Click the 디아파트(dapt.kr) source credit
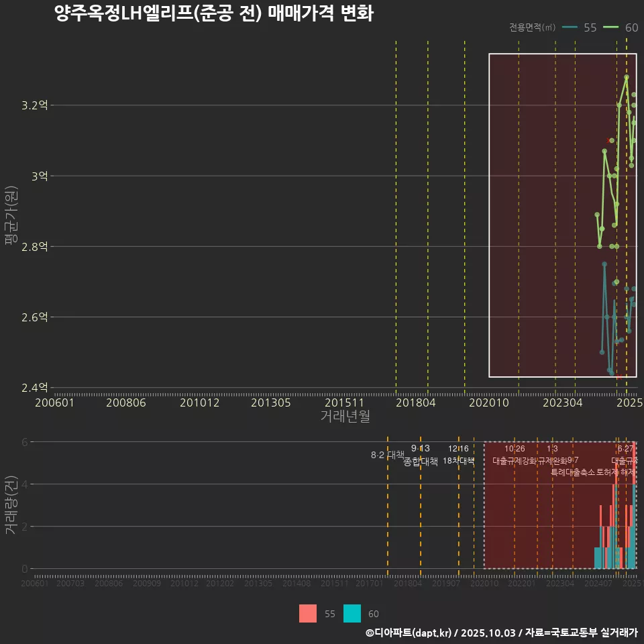The width and height of the screenshot is (644, 644). click(409, 633)
